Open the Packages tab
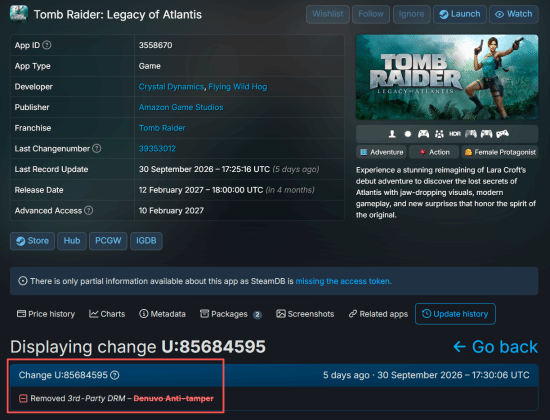550x420 pixels. point(230,314)
